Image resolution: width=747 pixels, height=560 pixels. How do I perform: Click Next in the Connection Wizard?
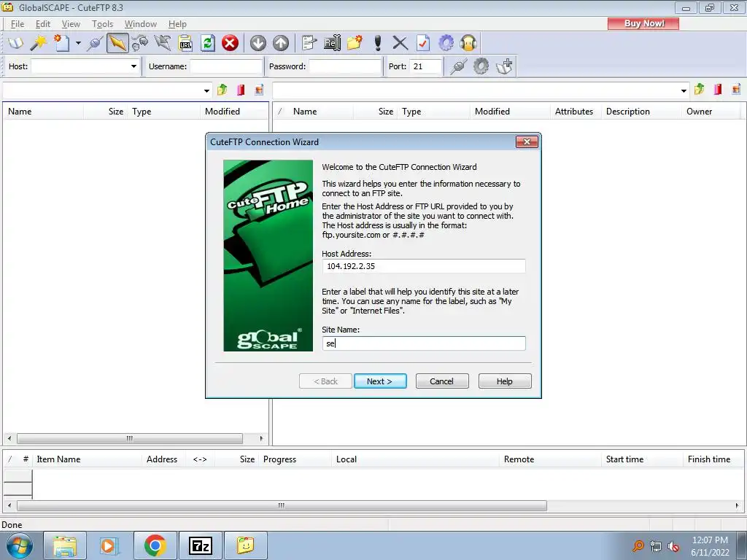click(x=380, y=381)
